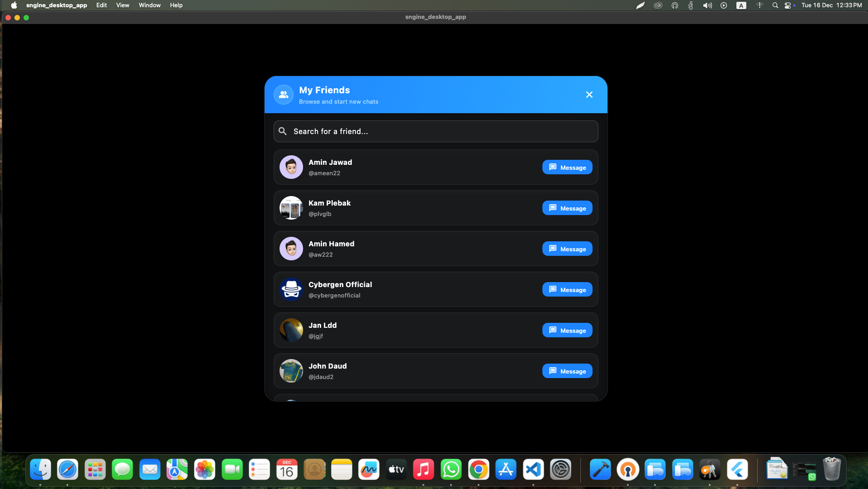868x489 pixels.
Task: Open System Settings from the Dock
Action: tap(560, 470)
